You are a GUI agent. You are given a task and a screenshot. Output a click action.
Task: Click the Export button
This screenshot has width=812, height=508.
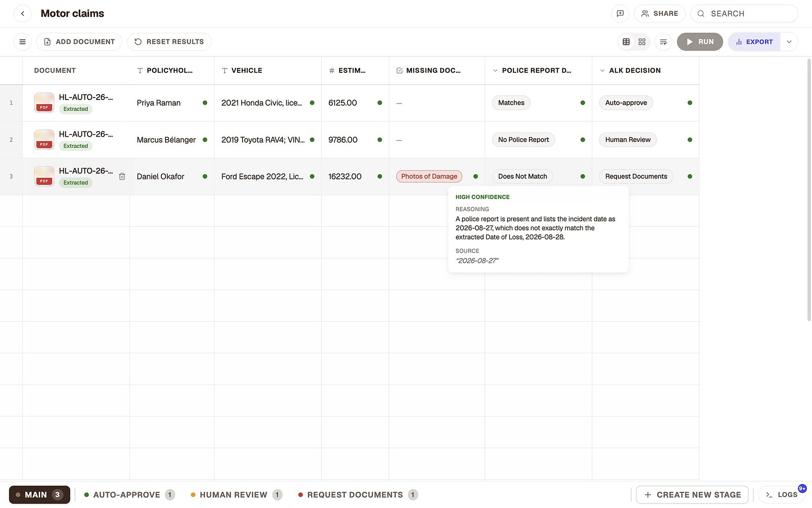[x=754, y=42]
